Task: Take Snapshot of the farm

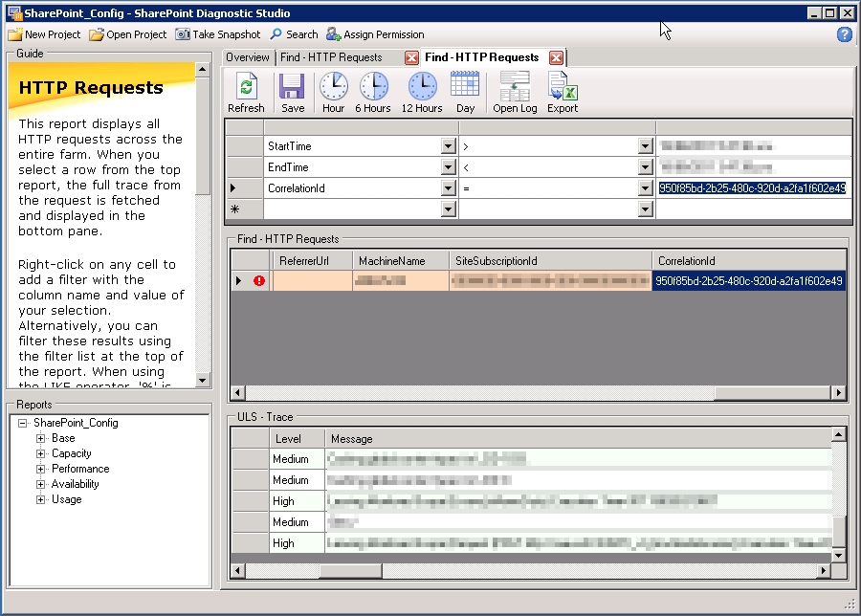Action: [217, 34]
